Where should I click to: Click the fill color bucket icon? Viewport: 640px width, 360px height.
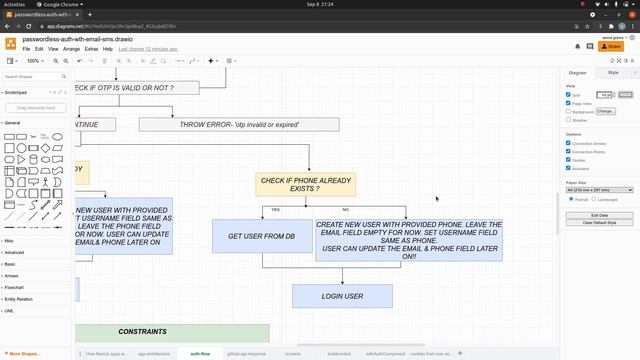(x=142, y=61)
